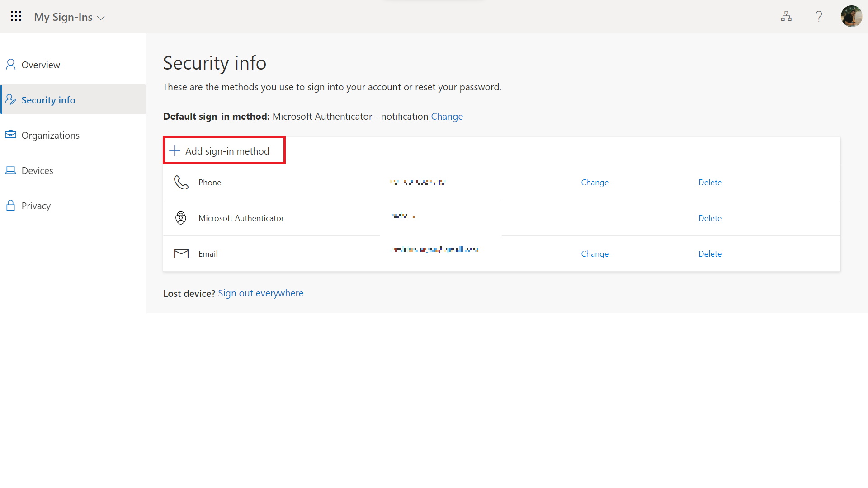868x488 pixels.
Task: Click Delete link for Phone method
Action: coord(709,183)
